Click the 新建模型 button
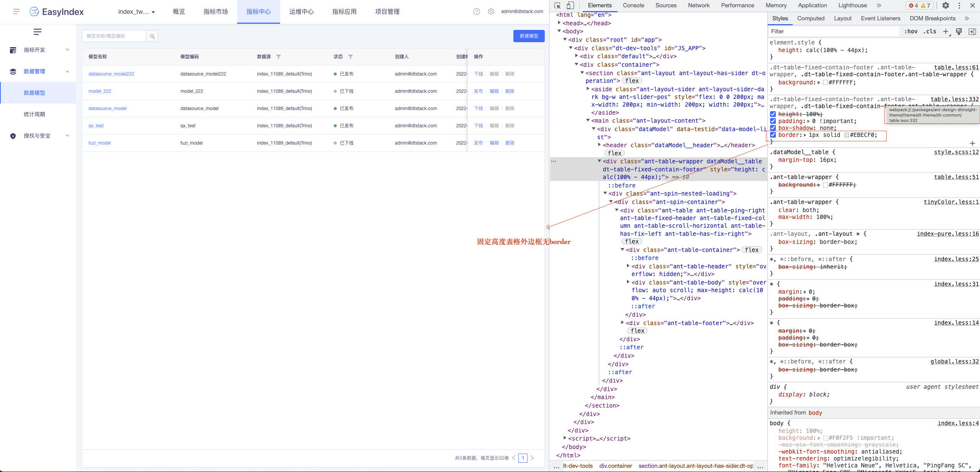 click(528, 36)
